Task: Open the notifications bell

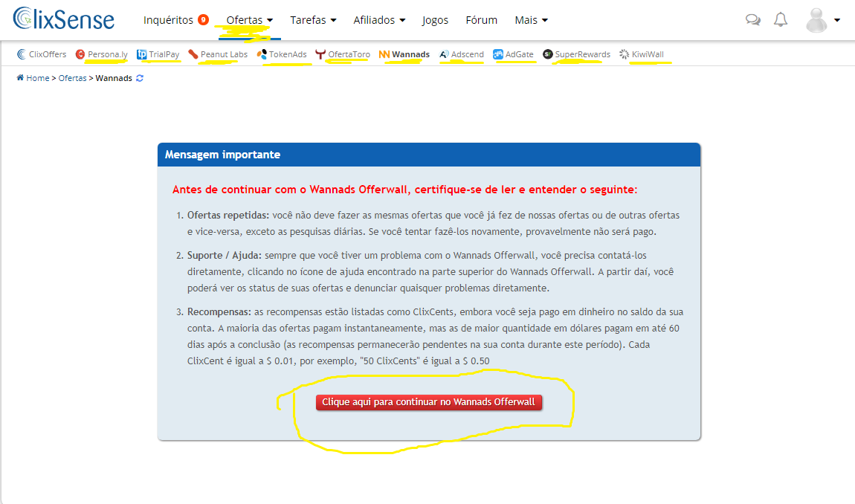Action: coord(781,20)
